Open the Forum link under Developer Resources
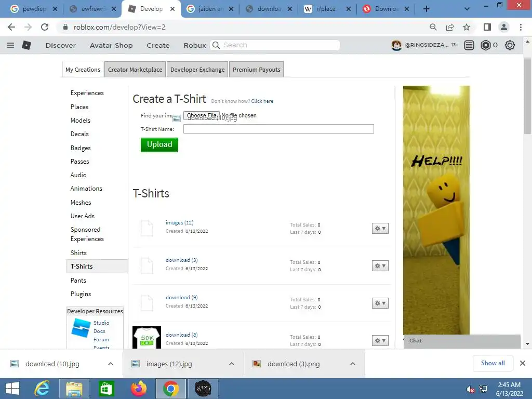532x399 pixels. pyautogui.click(x=101, y=339)
